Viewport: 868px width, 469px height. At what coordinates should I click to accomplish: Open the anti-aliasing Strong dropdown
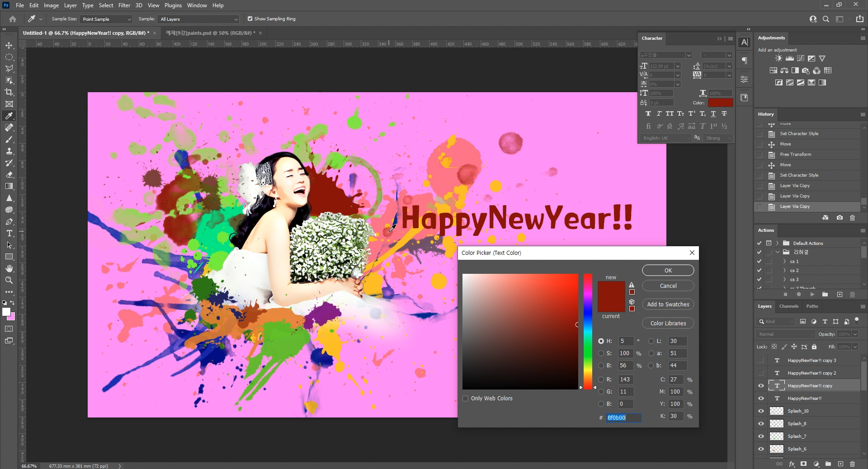click(718, 138)
